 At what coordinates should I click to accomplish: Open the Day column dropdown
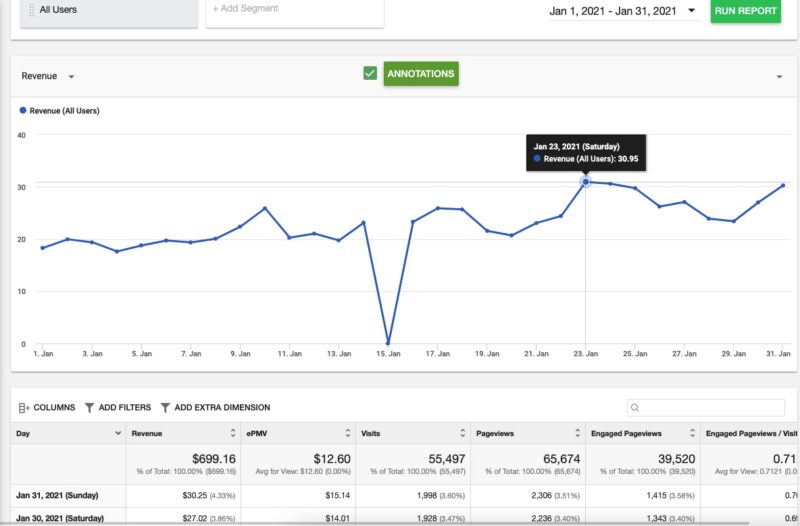pos(118,433)
